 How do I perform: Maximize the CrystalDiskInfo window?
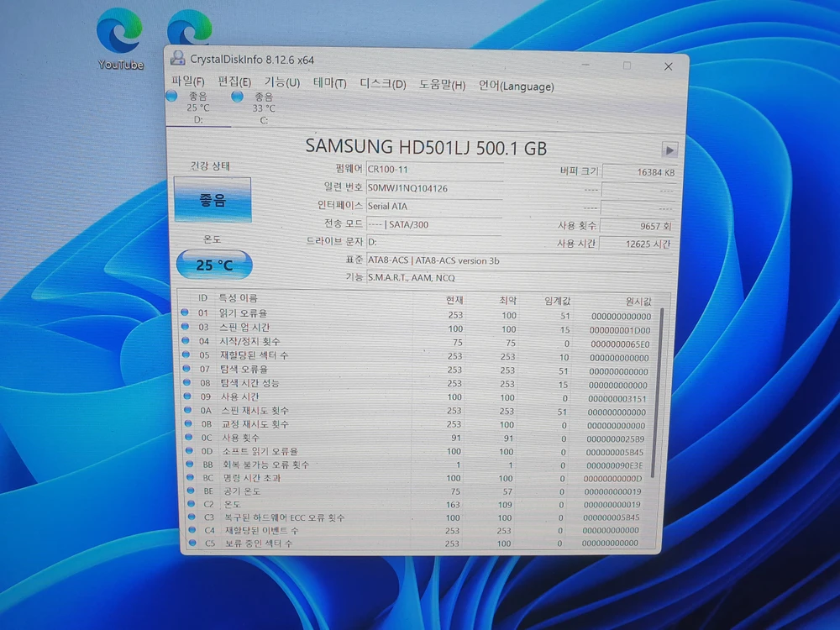(x=627, y=66)
